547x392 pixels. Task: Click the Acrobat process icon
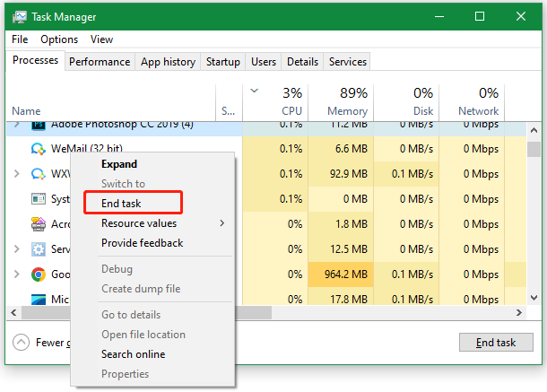point(39,224)
